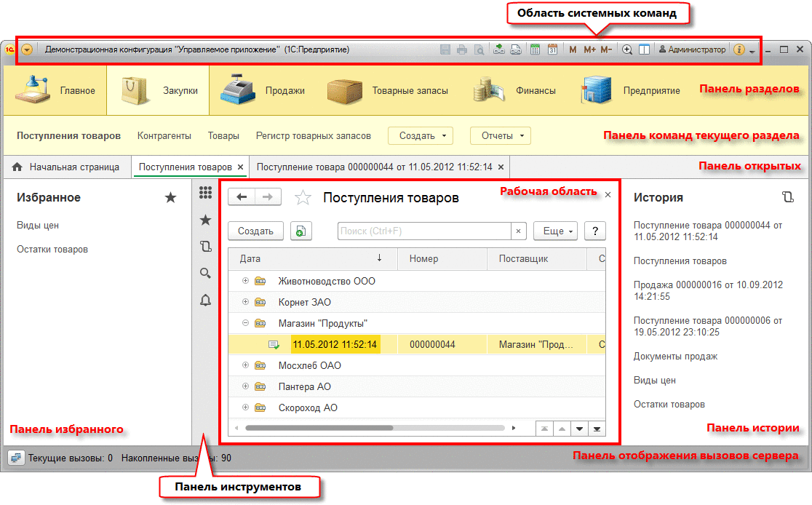This screenshot has width=812, height=505.
Task: Click the Favorites star in tools panel
Action: click(x=206, y=220)
